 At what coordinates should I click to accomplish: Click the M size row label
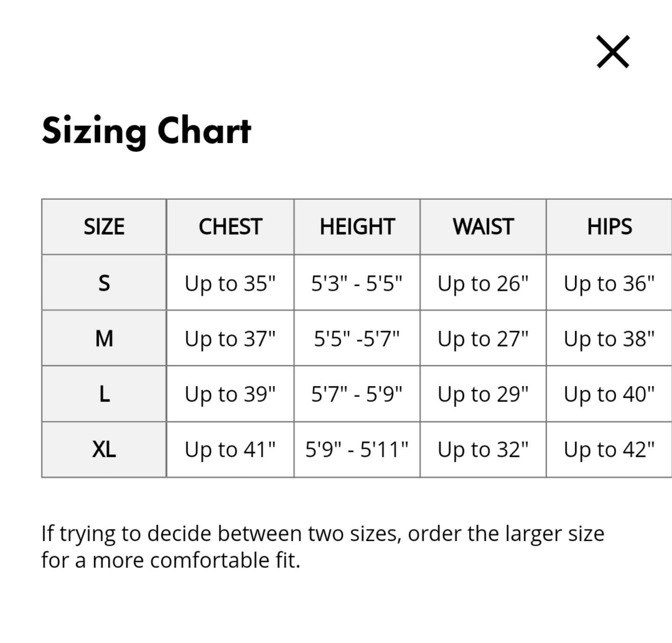click(104, 339)
